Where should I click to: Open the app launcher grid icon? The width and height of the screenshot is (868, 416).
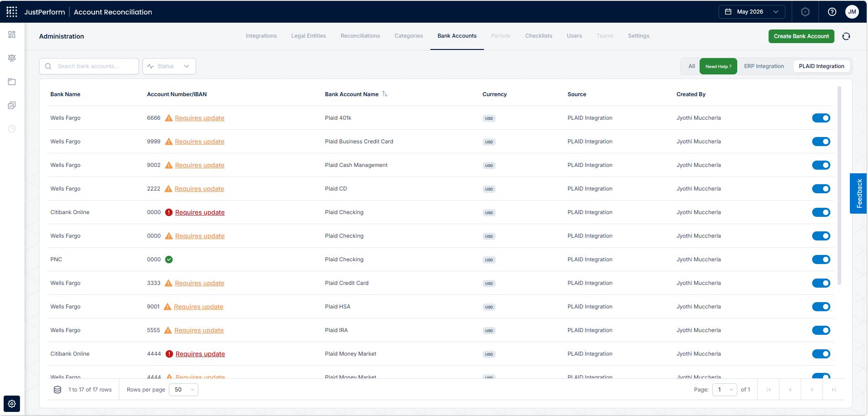(12, 12)
